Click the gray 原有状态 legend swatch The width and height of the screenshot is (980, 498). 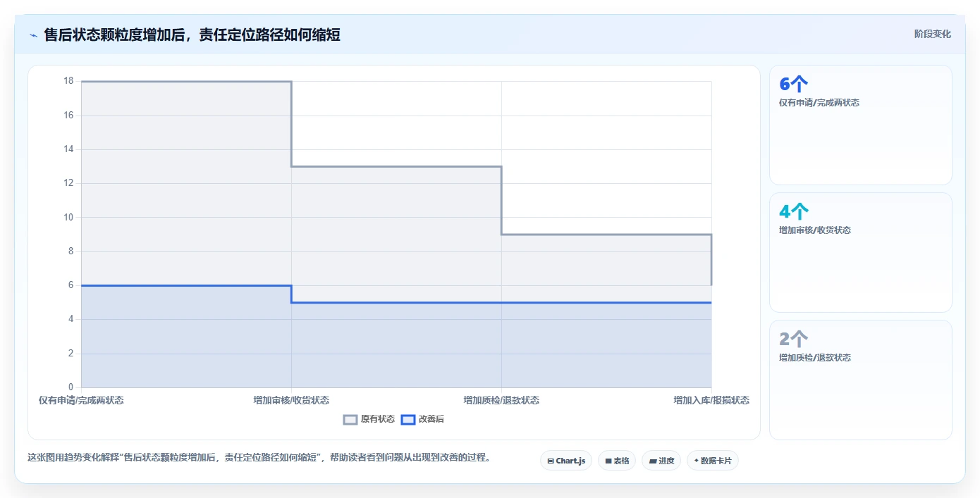coord(350,419)
